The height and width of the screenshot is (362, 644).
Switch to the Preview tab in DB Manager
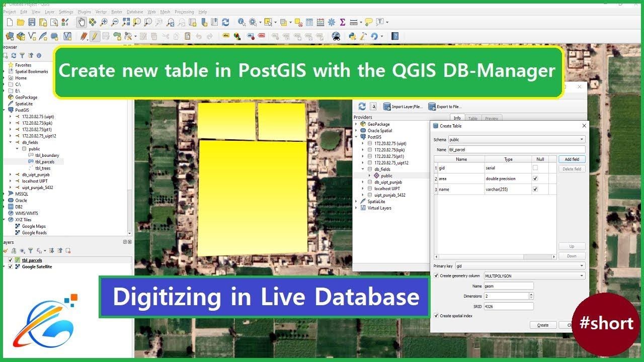(x=492, y=118)
